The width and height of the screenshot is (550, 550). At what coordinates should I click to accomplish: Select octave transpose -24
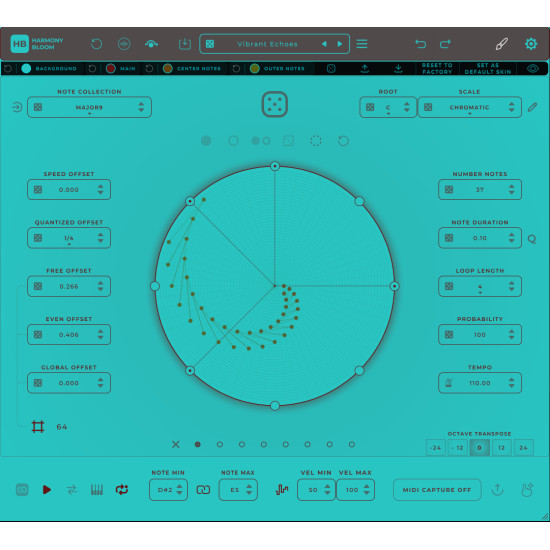435,448
